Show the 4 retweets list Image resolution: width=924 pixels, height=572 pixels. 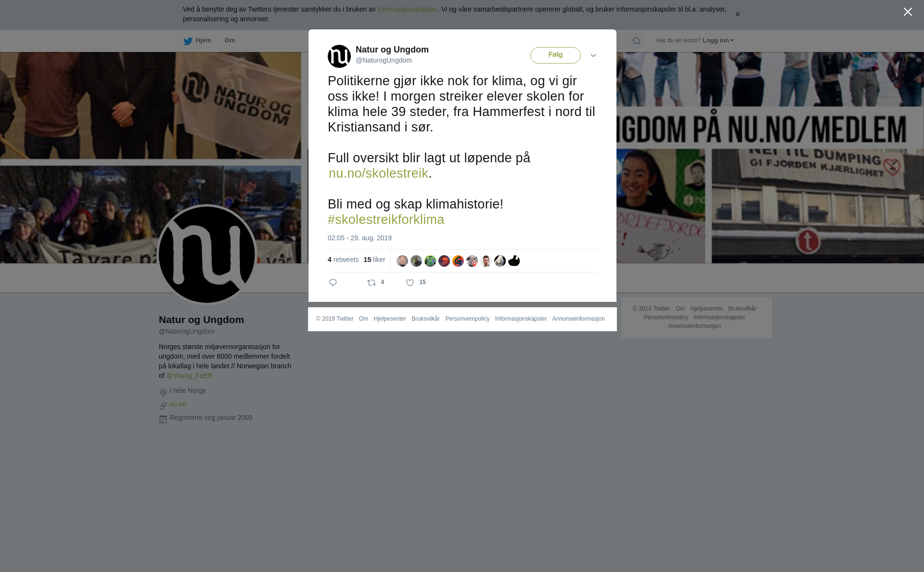pyautogui.click(x=343, y=260)
